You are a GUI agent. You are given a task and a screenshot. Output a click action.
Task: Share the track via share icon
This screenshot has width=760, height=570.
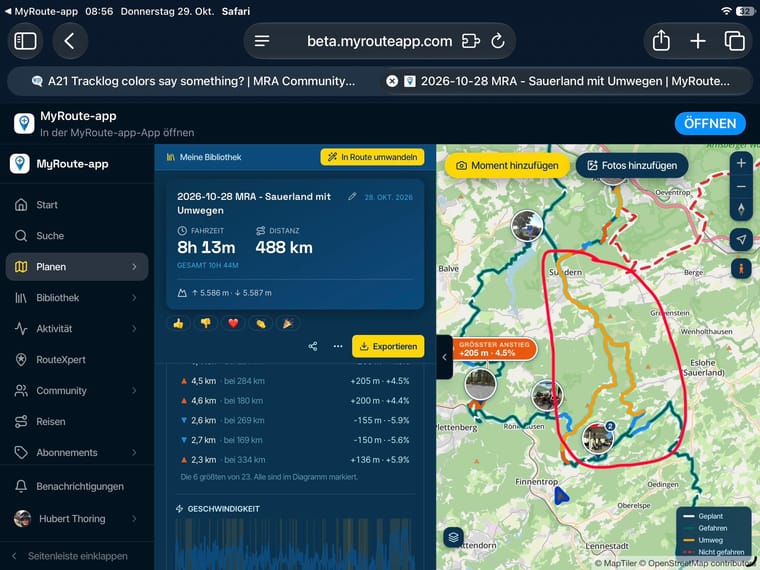(313, 346)
